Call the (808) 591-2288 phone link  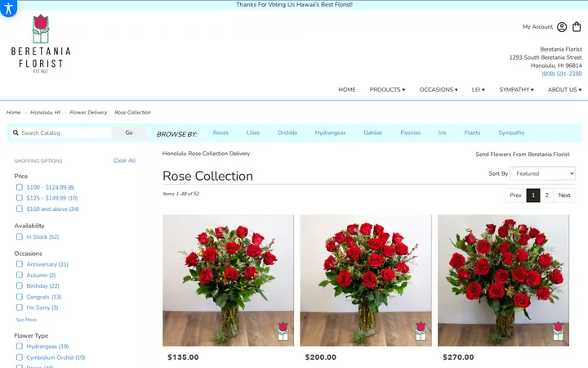coord(562,74)
